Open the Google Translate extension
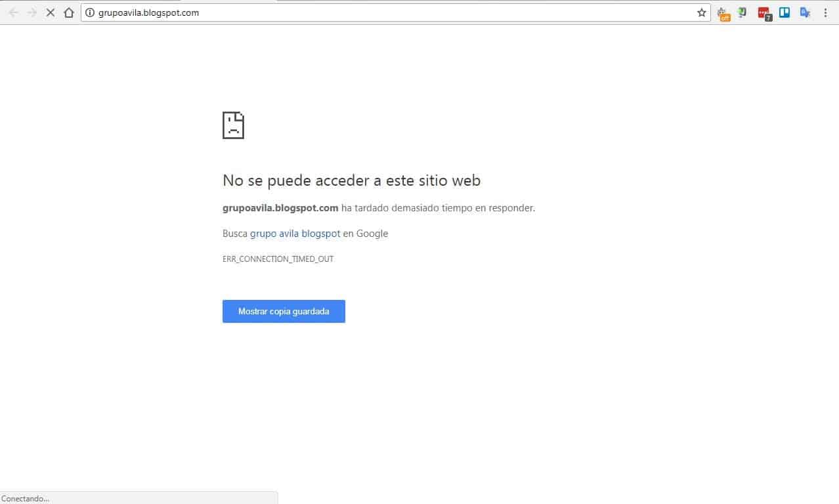The width and height of the screenshot is (839, 504). click(x=805, y=12)
